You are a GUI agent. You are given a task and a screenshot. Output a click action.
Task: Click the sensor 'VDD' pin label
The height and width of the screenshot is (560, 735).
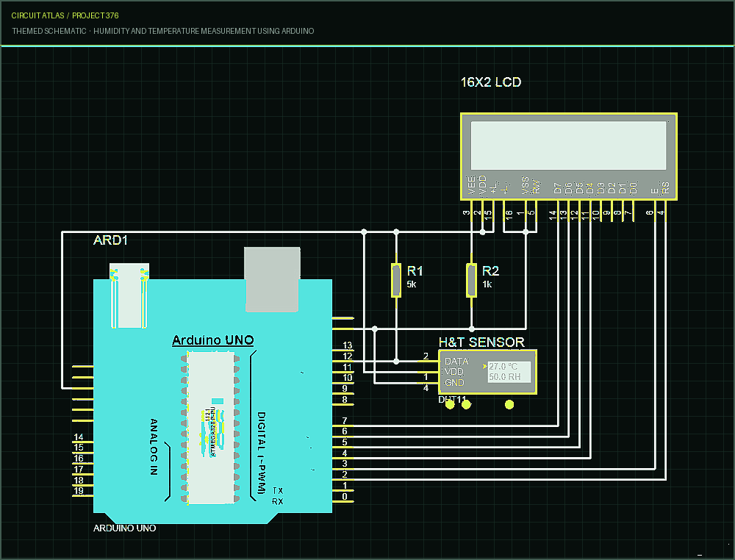453,372
